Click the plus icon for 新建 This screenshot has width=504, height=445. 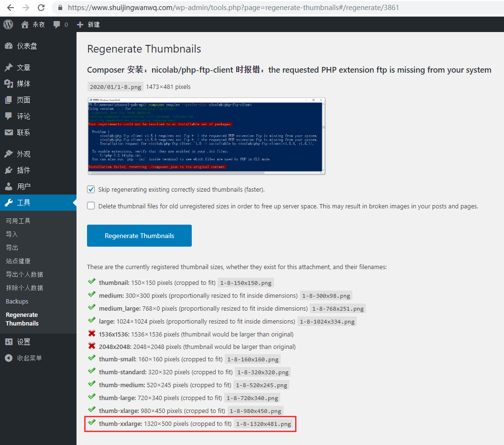[80, 25]
